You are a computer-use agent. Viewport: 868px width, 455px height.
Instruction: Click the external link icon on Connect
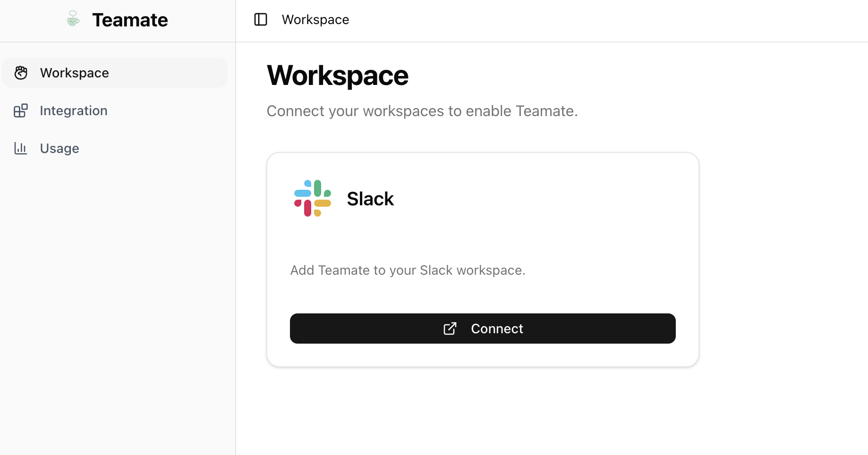point(450,329)
